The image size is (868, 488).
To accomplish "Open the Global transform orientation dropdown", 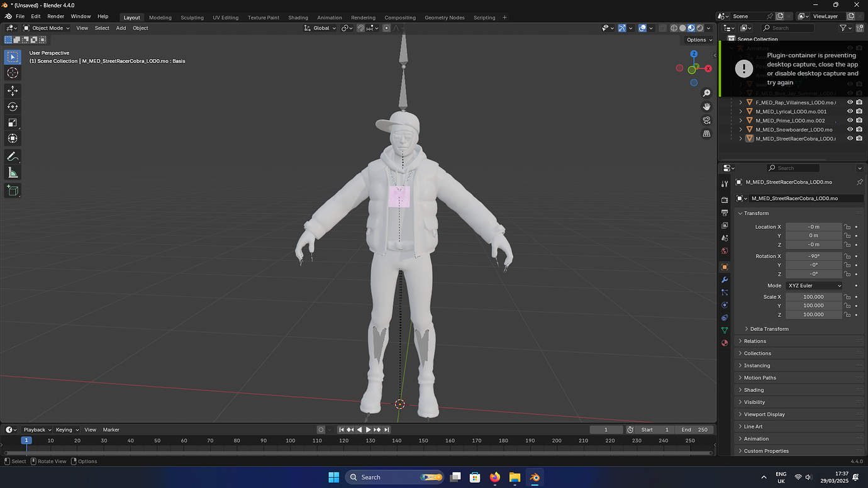I will [x=320, y=28].
